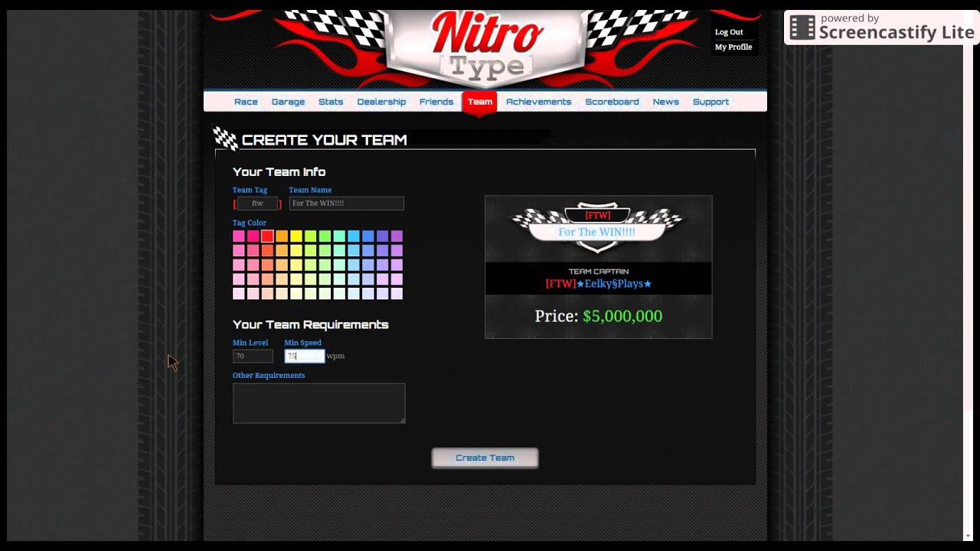980x551 pixels.
Task: Select the palest yellow swatch in bottom row
Action: [296, 294]
